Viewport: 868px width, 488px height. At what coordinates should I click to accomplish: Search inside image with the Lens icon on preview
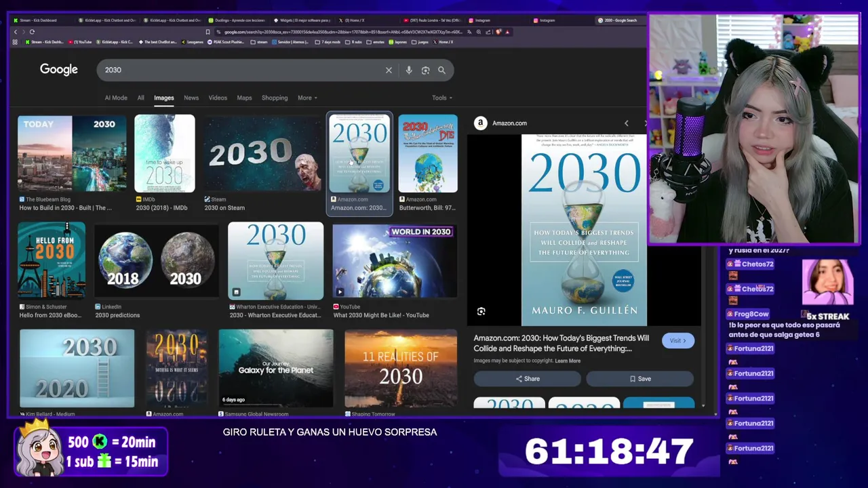[481, 311]
